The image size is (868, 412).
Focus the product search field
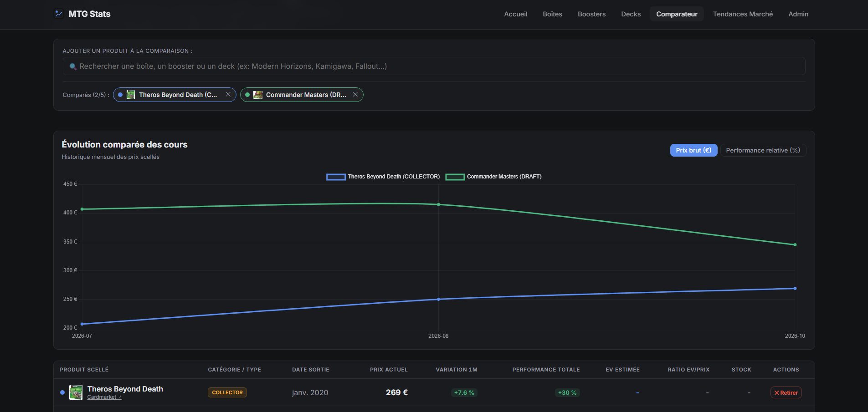pos(434,66)
